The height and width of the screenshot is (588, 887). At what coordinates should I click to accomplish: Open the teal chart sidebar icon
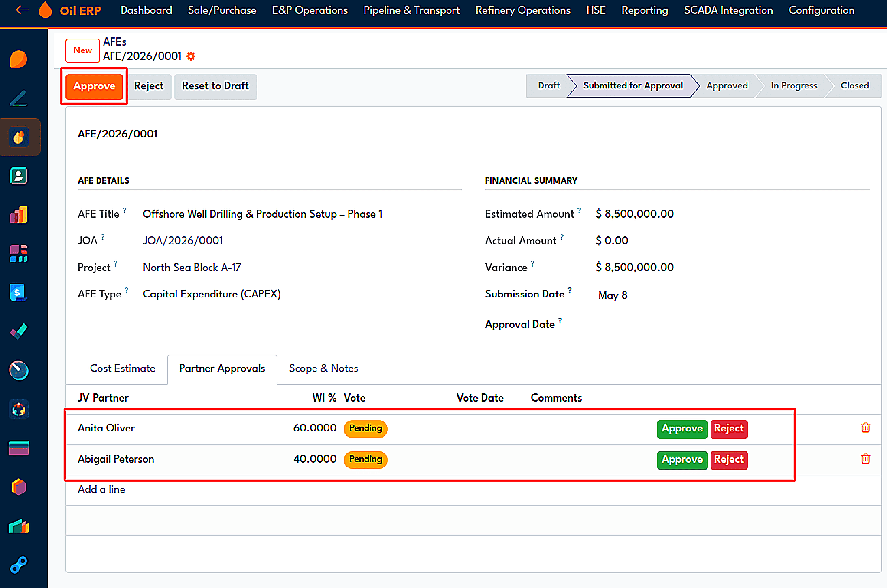tap(19, 526)
